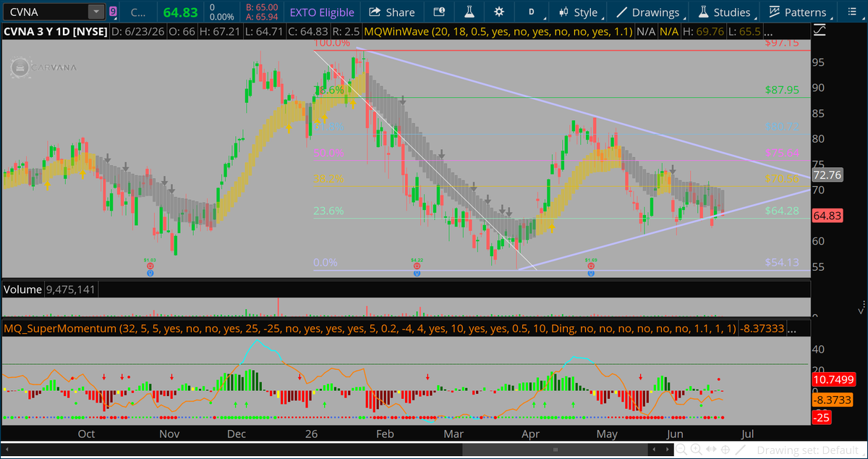Viewport: 868px width, 459px height.
Task: Click the May label on the time axis
Action: pos(608,433)
